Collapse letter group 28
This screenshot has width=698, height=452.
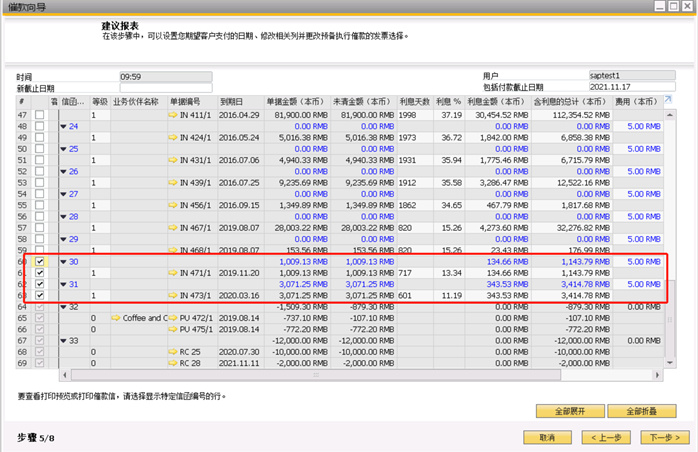point(63,217)
